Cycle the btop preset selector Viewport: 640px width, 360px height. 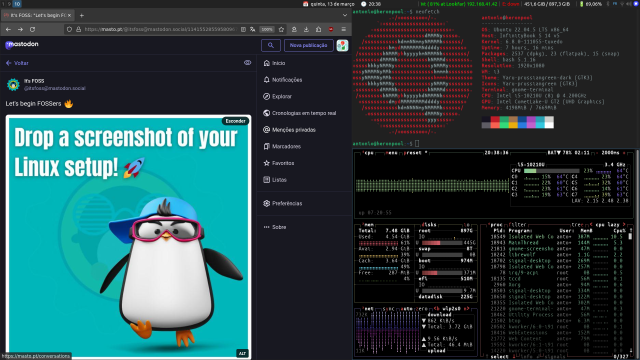(415, 153)
